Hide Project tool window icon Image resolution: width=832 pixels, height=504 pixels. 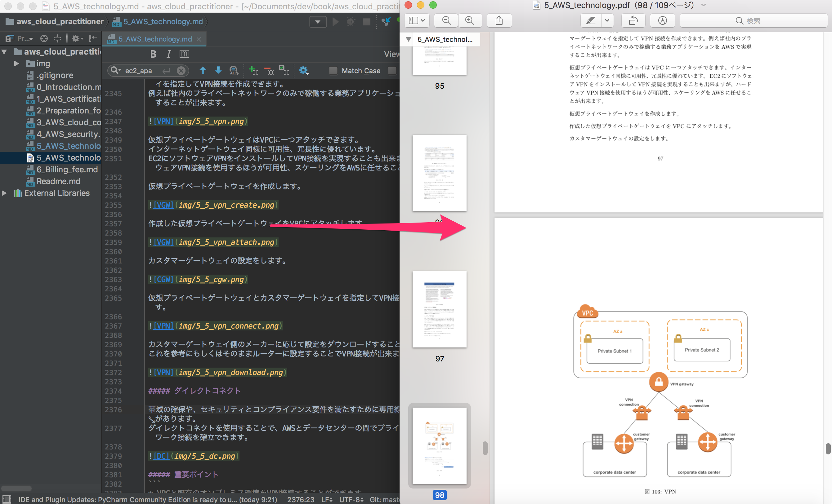tap(93, 38)
